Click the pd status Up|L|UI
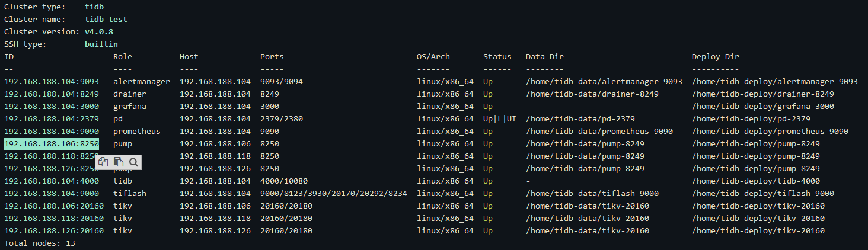Screen dimensions: 868x250 pyautogui.click(x=500, y=119)
